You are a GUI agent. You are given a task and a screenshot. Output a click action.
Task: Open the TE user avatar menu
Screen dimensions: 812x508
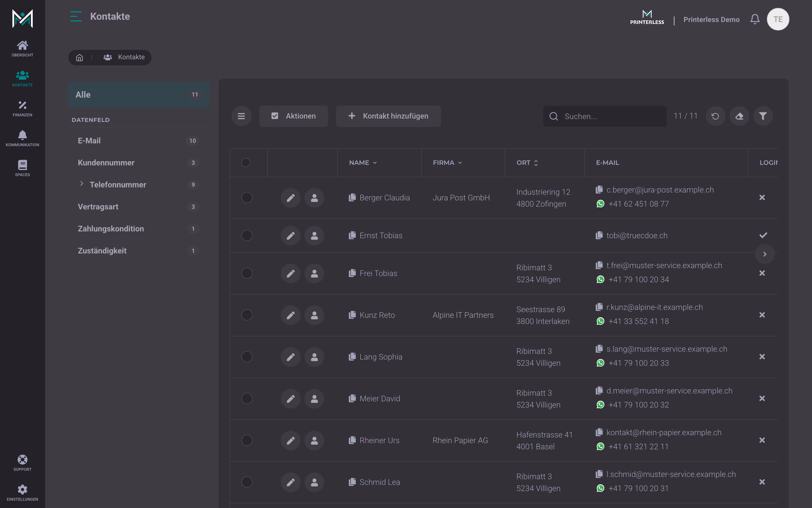tap(778, 19)
